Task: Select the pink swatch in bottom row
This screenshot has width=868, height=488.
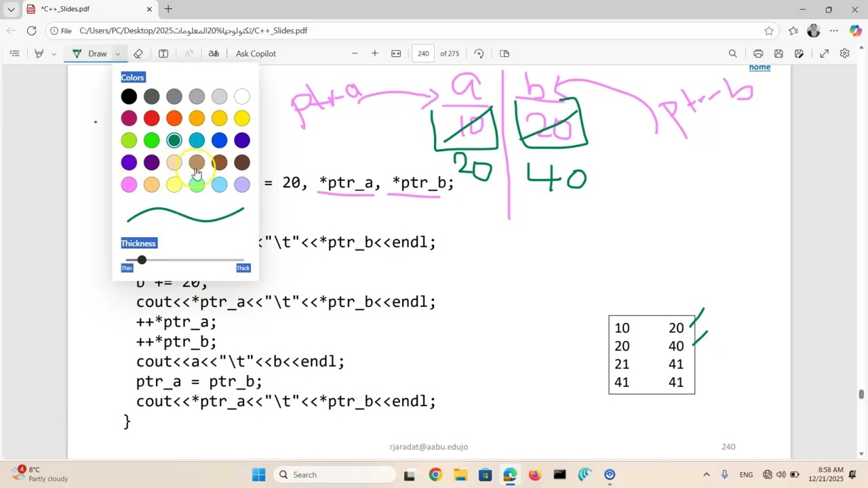Action: (129, 184)
